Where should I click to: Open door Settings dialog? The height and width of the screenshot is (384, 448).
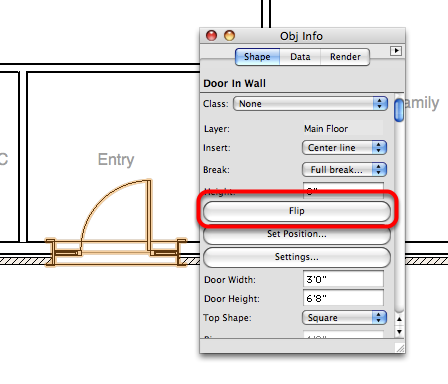(297, 257)
